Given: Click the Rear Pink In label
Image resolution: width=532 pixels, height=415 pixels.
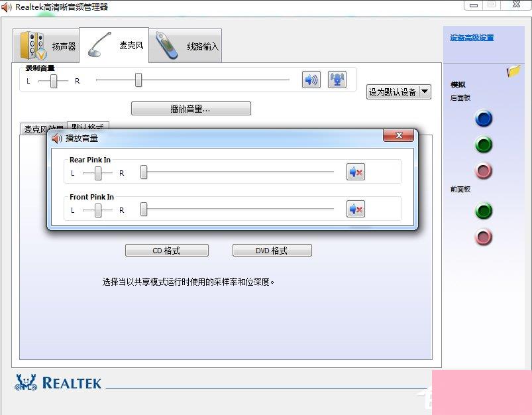Looking at the screenshot, I should [90, 160].
